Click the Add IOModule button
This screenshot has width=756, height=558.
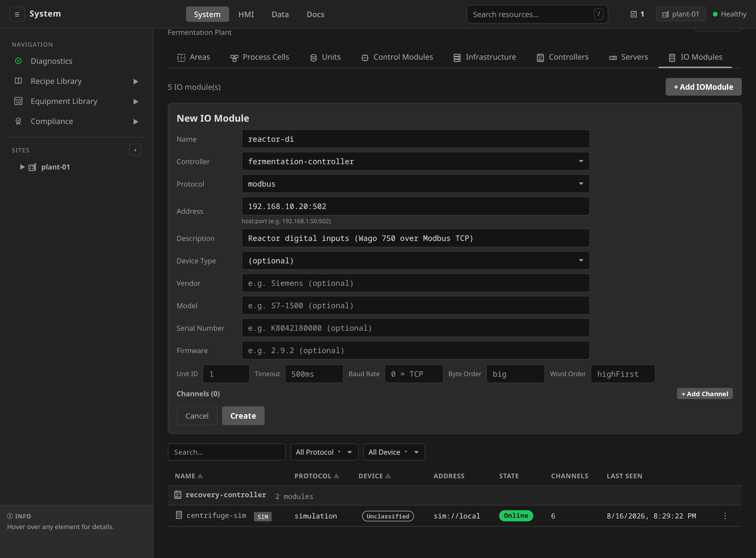point(703,87)
